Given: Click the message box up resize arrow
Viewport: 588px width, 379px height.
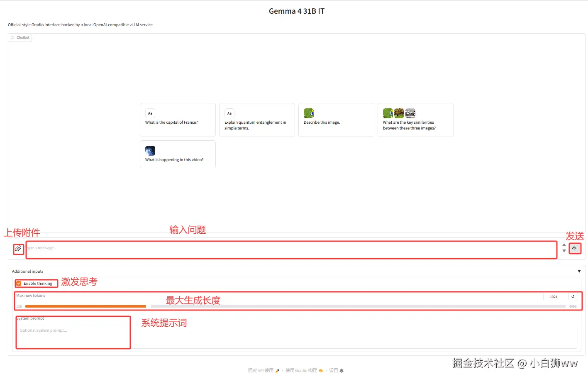Looking at the screenshot, I should (564, 245).
